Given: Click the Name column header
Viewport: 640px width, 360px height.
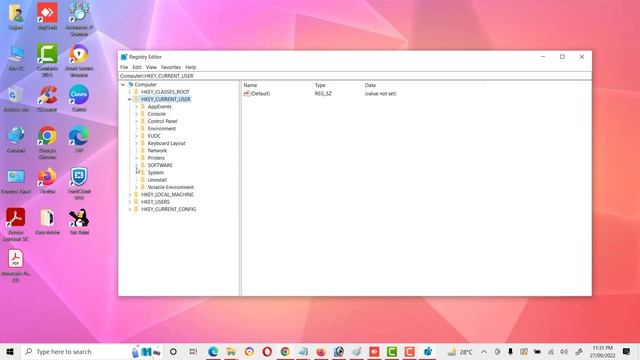Looking at the screenshot, I should 250,85.
